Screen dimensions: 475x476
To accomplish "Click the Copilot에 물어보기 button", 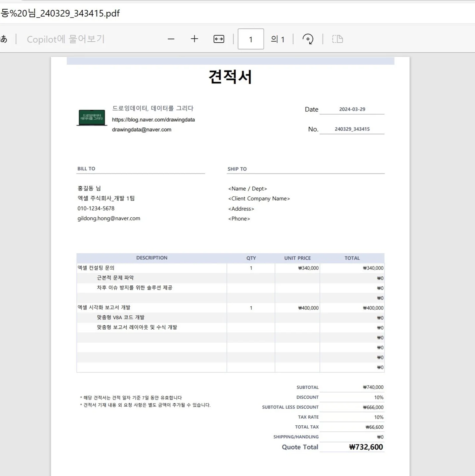I will tap(65, 39).
